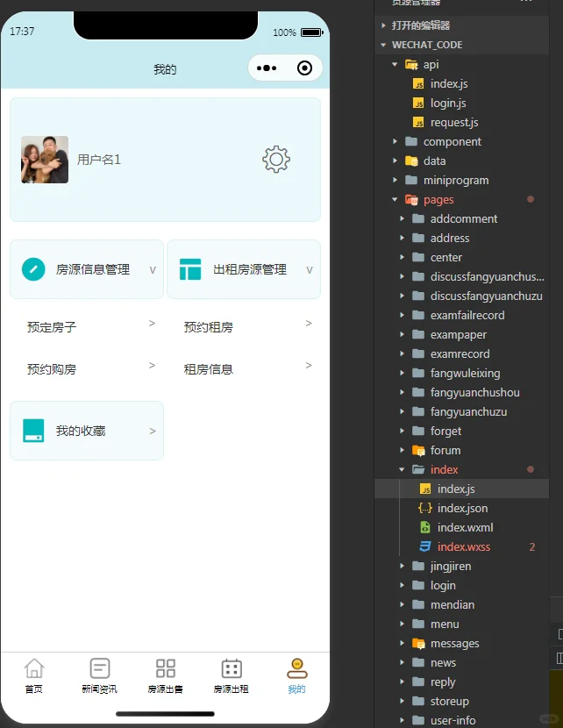The width and height of the screenshot is (563, 728).
Task: Expand the miniprogram folder
Action: (x=461, y=180)
